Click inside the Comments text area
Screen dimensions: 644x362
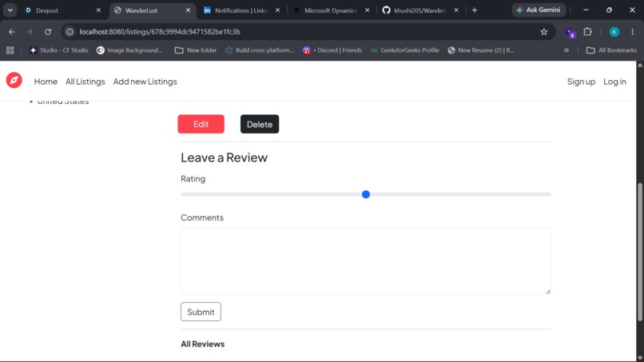pos(365,261)
